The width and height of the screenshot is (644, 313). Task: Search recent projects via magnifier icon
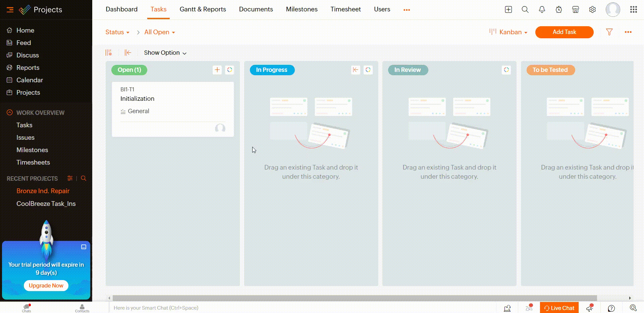point(84,178)
